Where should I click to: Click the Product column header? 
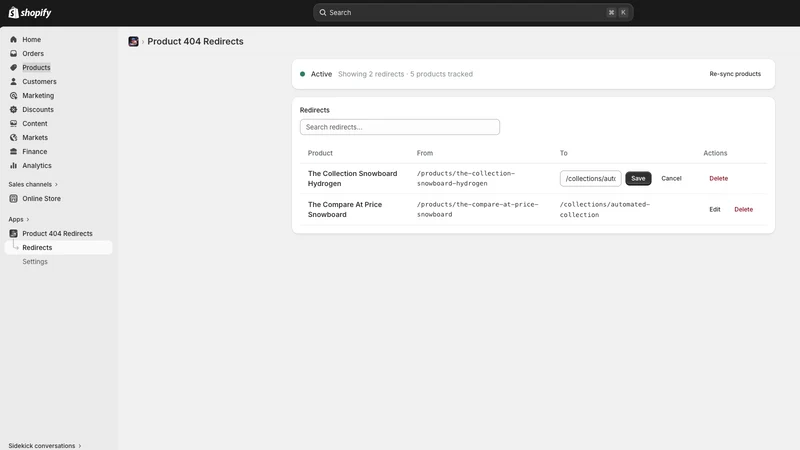pyautogui.click(x=320, y=153)
